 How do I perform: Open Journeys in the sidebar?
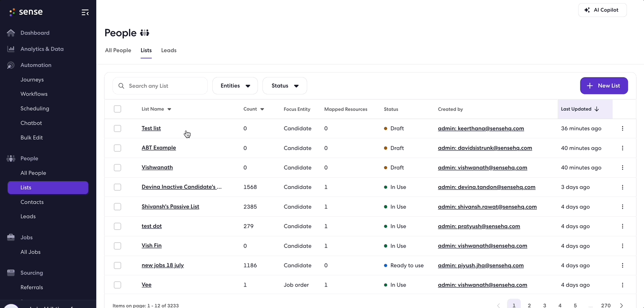[32, 80]
